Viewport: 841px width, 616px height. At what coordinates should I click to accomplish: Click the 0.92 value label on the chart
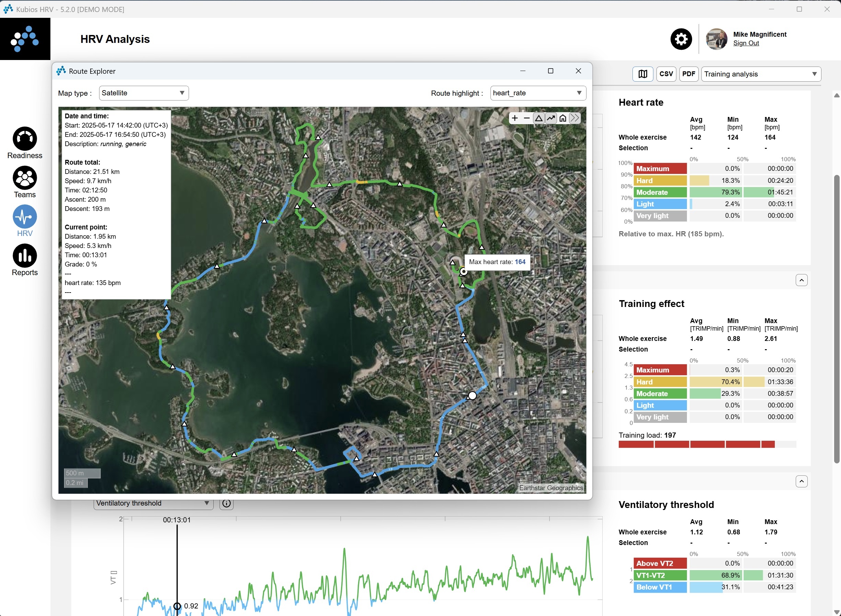[x=191, y=606]
